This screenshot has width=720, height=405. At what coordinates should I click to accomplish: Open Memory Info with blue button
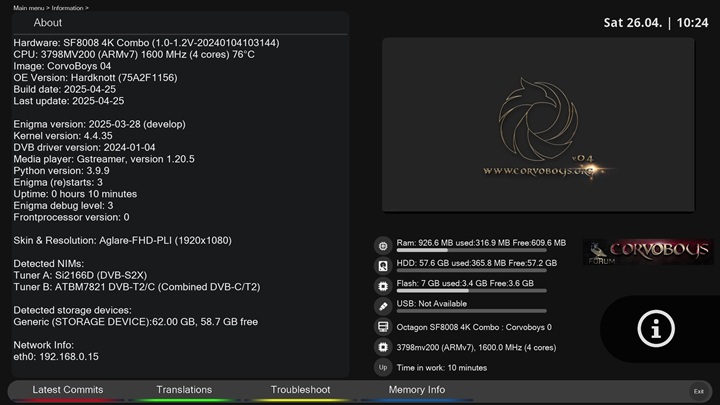(416, 390)
